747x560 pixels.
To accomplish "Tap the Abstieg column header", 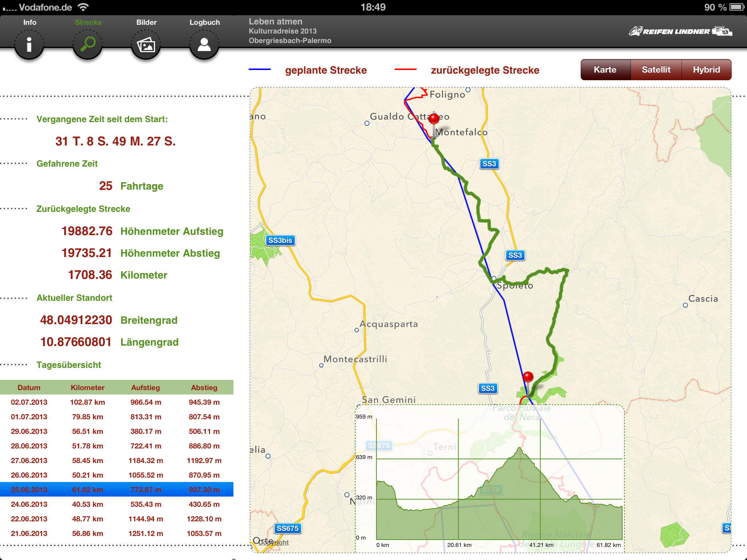I will tap(204, 388).
